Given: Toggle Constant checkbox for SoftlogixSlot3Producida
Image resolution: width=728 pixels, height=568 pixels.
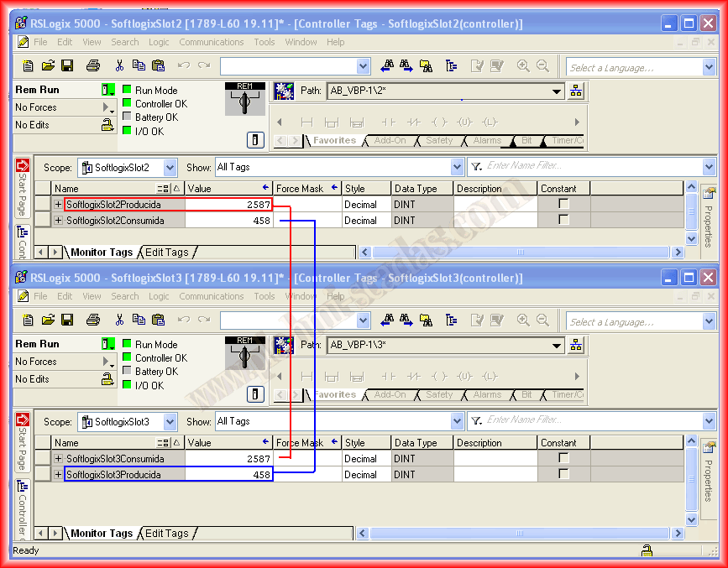Looking at the screenshot, I should (563, 474).
